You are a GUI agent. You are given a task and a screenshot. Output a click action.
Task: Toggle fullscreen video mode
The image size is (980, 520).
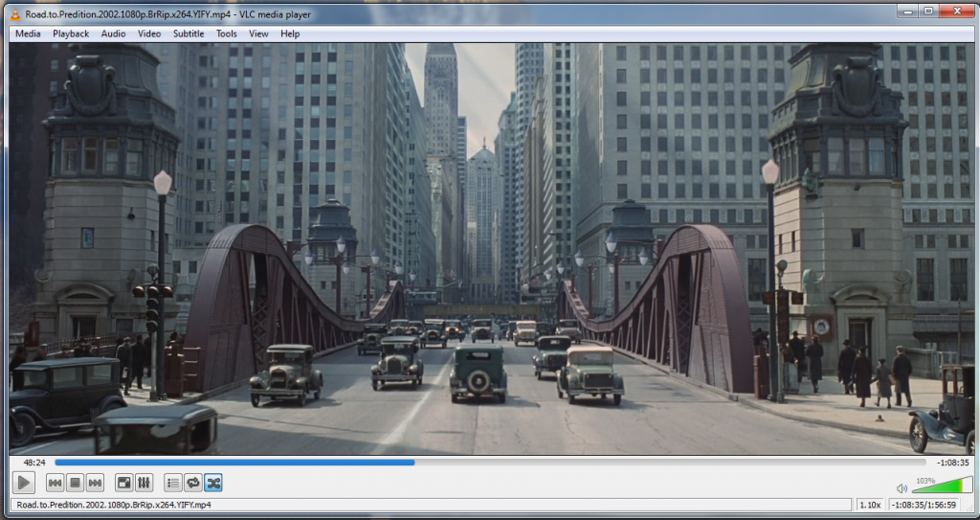pyautogui.click(x=124, y=483)
